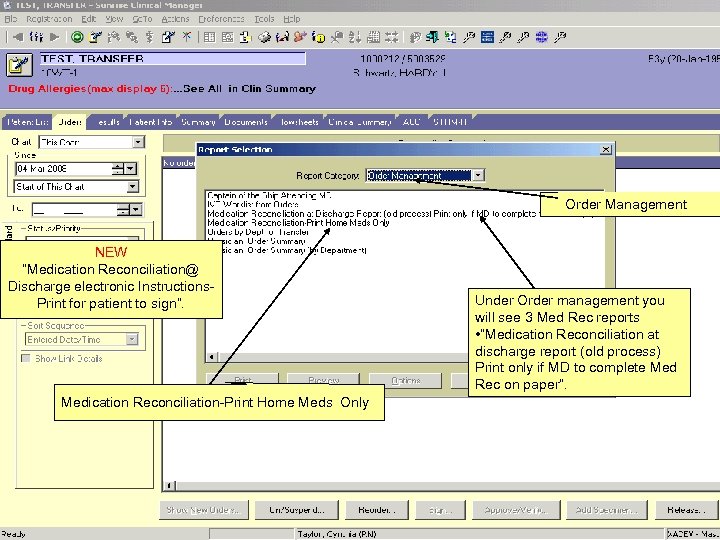Screen dimensions: 720x540
Task: Click the To date spinner arrows
Action: pyautogui.click(x=123, y=210)
